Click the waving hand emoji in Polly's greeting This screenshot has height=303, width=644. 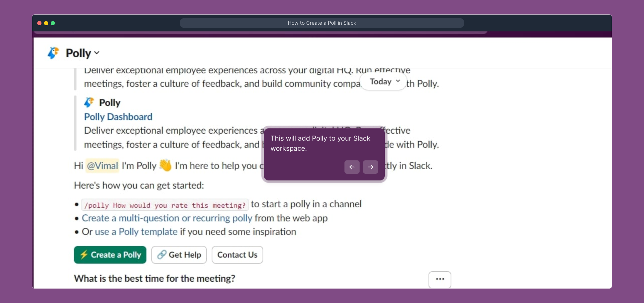(x=165, y=166)
